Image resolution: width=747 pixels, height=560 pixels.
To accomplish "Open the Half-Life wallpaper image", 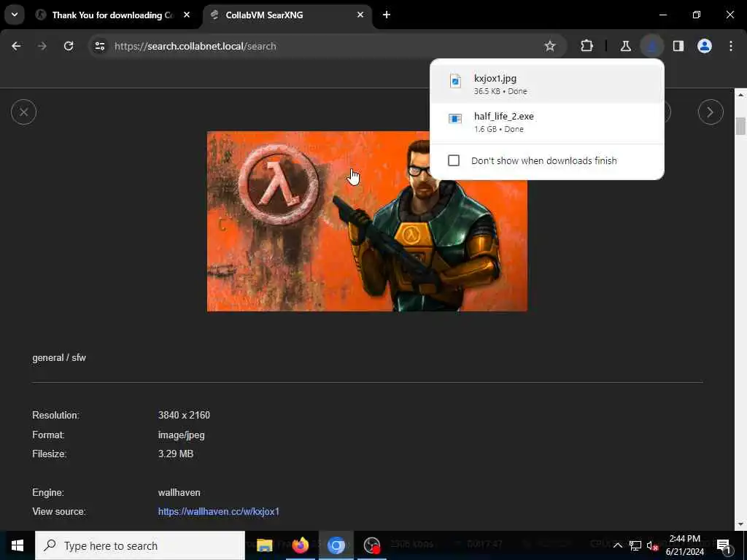I will [x=367, y=222].
